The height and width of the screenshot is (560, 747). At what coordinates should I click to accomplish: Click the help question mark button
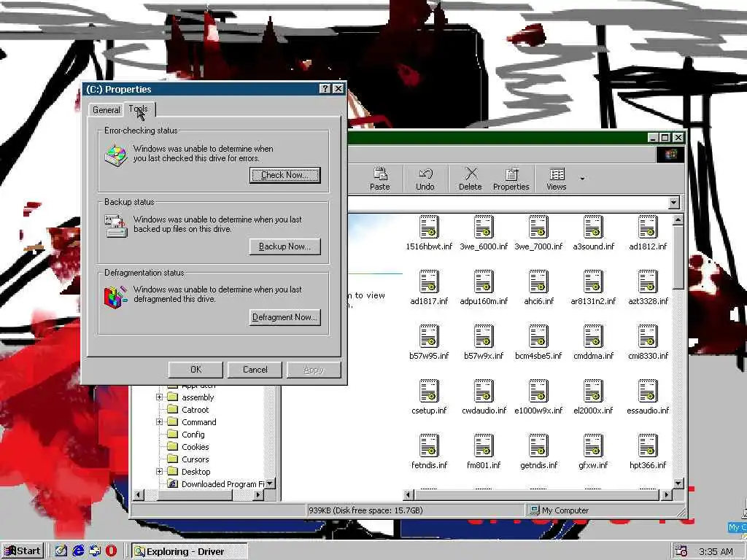tap(325, 88)
